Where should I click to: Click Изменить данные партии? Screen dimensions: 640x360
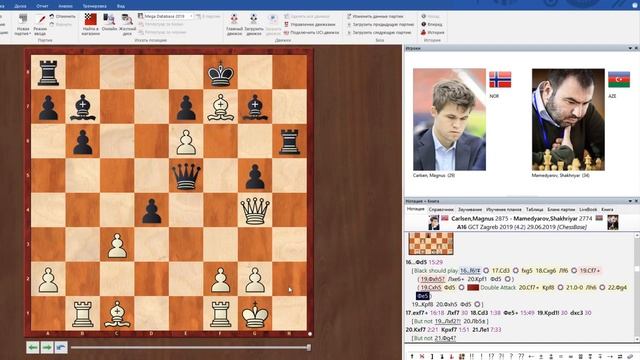point(375,16)
